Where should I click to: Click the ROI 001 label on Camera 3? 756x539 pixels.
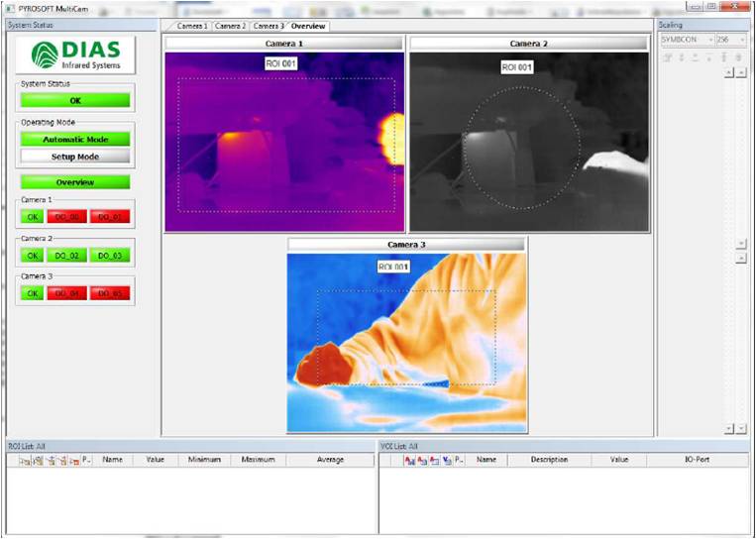pyautogui.click(x=394, y=267)
